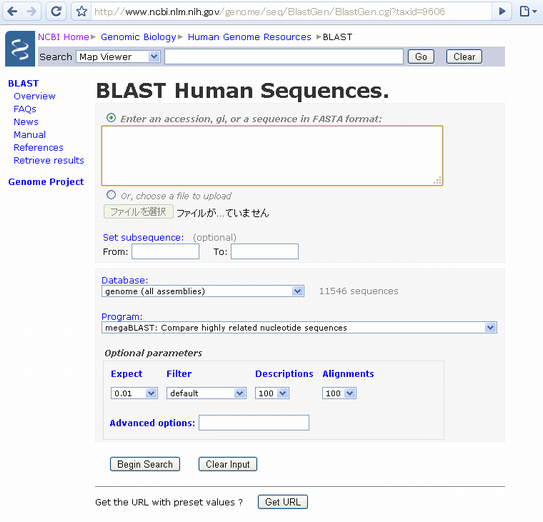Click the browser forward arrow
This screenshot has height=522, width=543.
(32, 11)
